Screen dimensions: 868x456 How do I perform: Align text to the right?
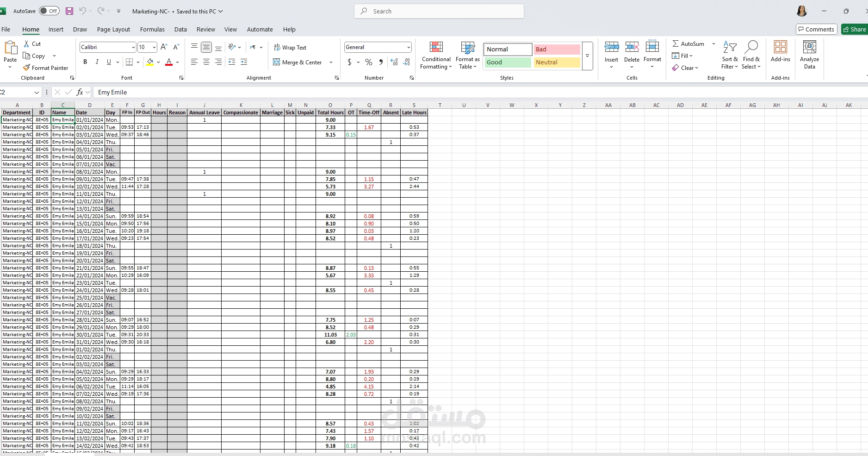(218, 62)
